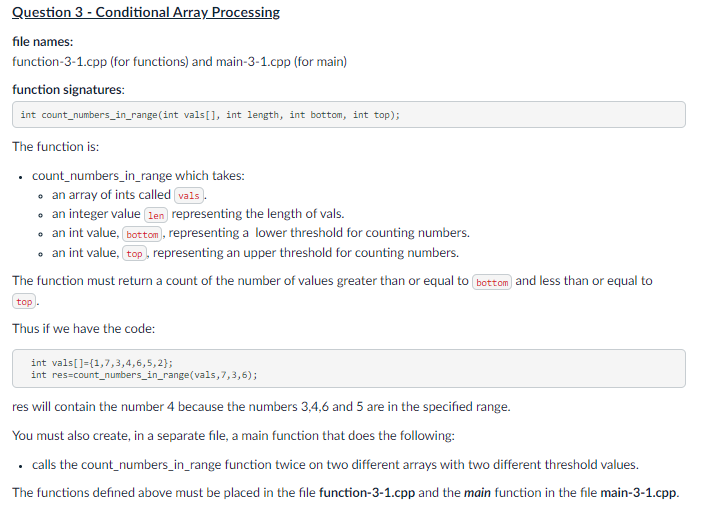This screenshot has width=707, height=509.
Task: Click the bold 'main-3-1.cpp' at the end
Action: (x=639, y=493)
